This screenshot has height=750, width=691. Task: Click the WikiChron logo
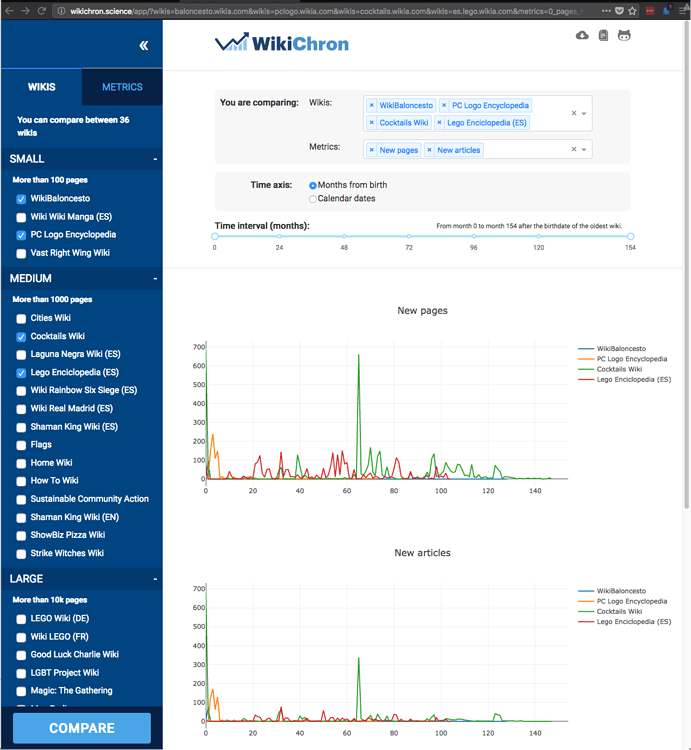pos(282,43)
